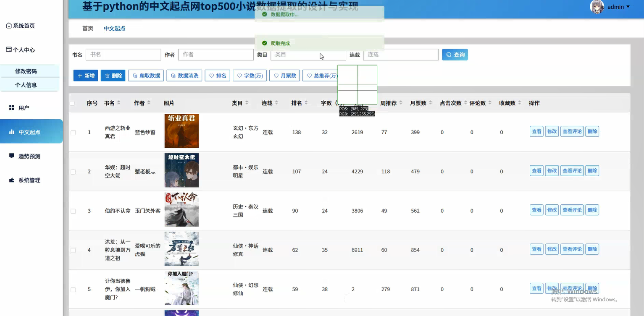Image resolution: width=644 pixels, height=316 pixels.
Task: Click 修改 for 伯约不认命 row
Action: (x=552, y=210)
